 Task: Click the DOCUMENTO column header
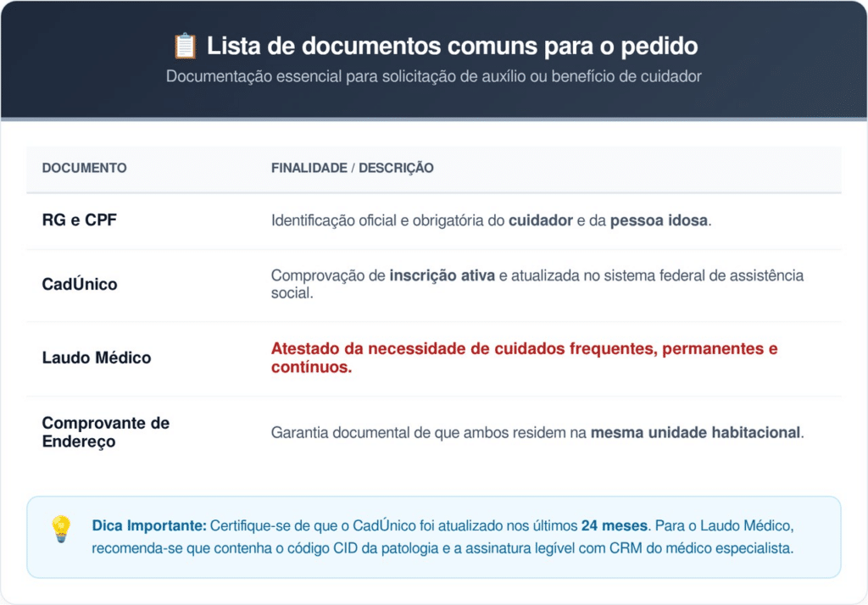click(84, 168)
